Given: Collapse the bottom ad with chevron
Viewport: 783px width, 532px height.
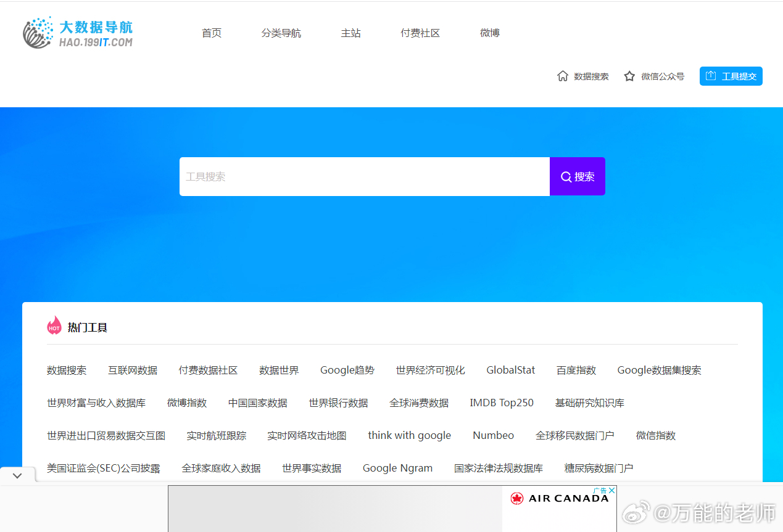Looking at the screenshot, I should coord(17,475).
